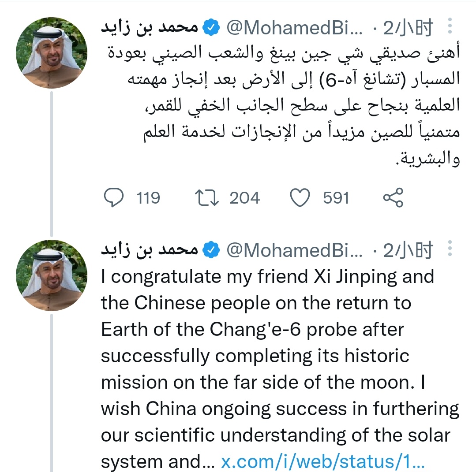Open the display name محمد بن زايد on first tweet

pyautogui.click(x=150, y=27)
